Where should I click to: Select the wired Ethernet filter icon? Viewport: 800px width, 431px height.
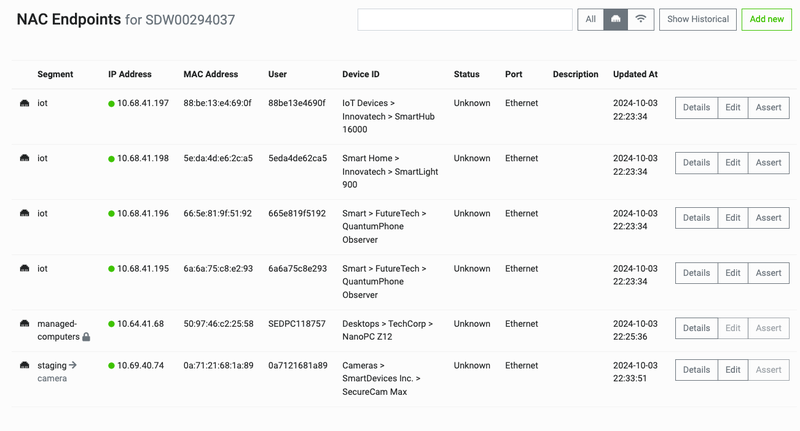pyautogui.click(x=616, y=19)
